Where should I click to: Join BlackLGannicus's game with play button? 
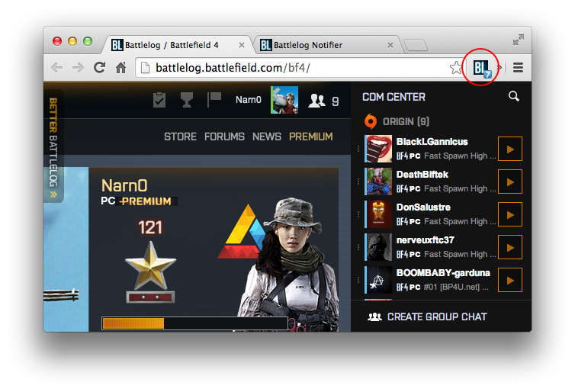509,149
